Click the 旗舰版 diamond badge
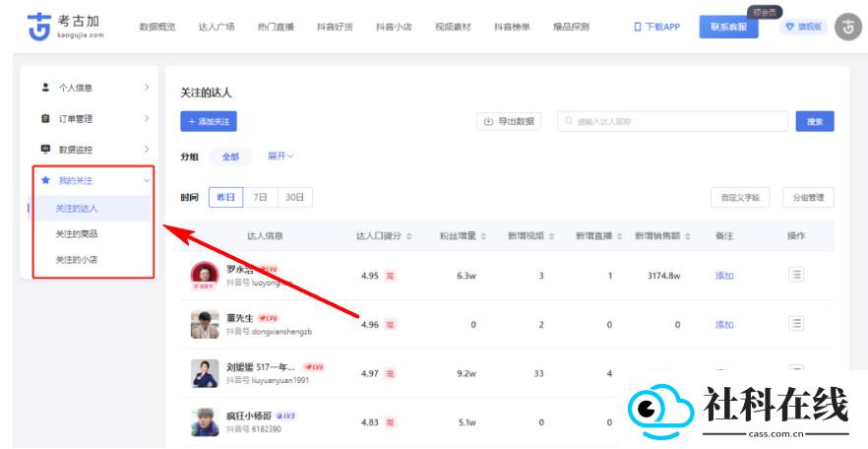The image size is (868, 449). coord(804,27)
